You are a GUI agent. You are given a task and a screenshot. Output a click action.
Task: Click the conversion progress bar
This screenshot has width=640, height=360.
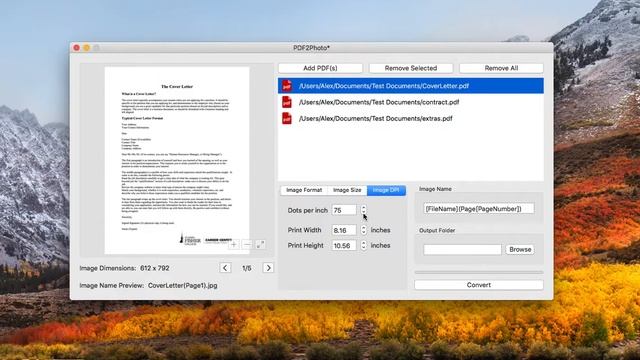tap(479, 272)
